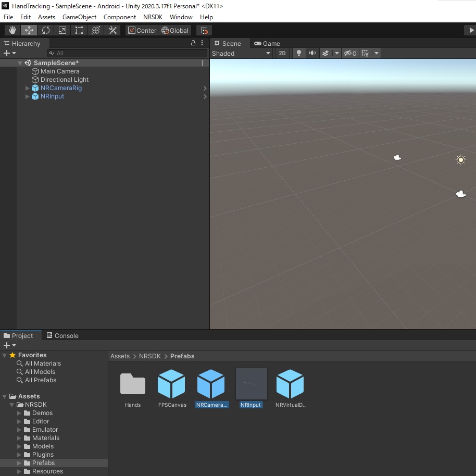The height and width of the screenshot is (476, 476).
Task: Open the NRSDK menu
Action: click(x=153, y=17)
